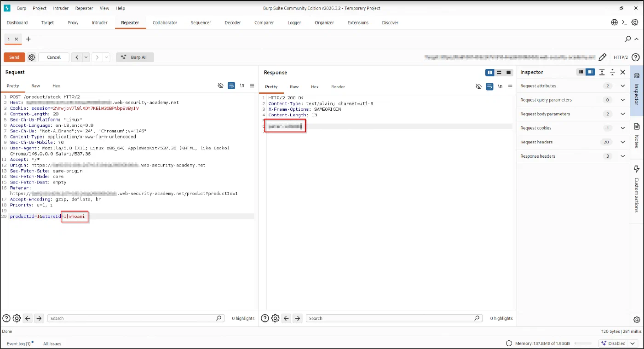Open All issues in status bar
644x349 pixels.
pyautogui.click(x=52, y=343)
